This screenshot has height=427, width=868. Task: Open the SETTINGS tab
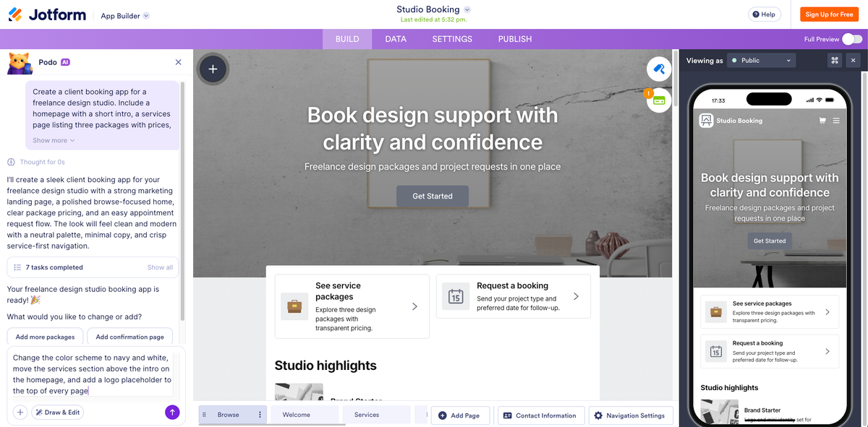tap(452, 39)
